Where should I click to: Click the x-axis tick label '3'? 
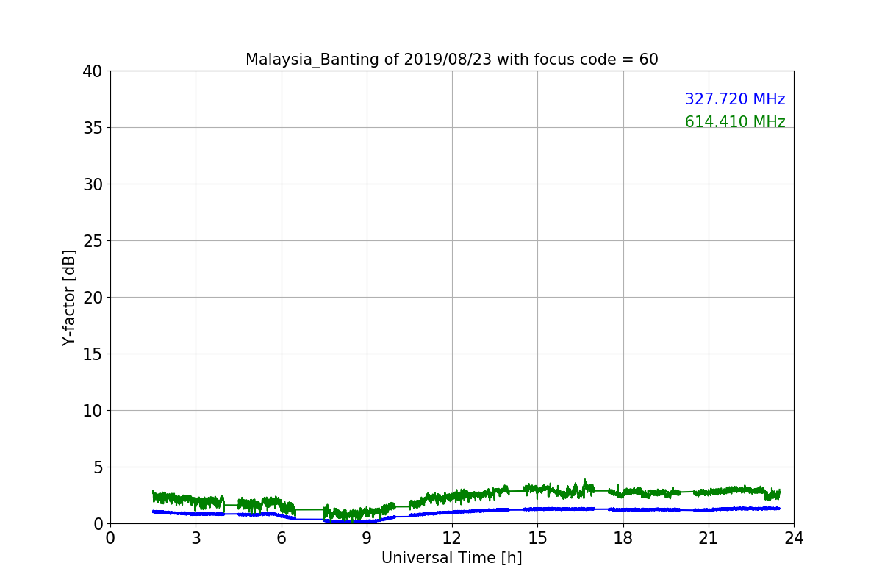coord(196,538)
